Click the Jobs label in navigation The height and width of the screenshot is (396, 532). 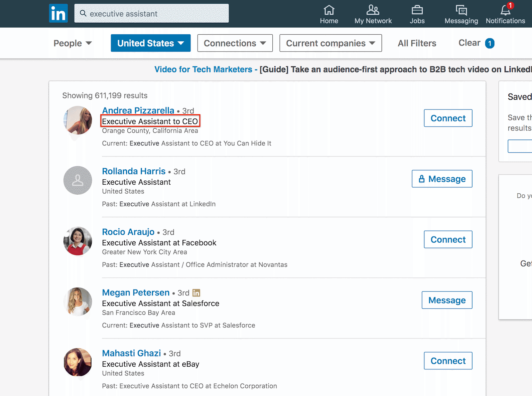(x=417, y=21)
